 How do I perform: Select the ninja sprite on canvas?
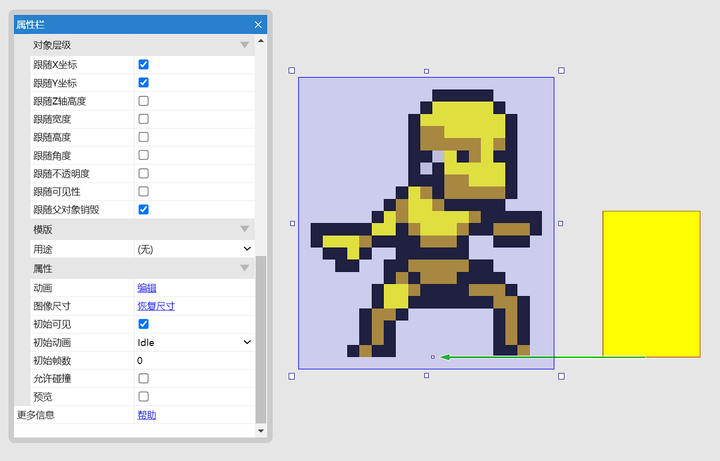click(426, 223)
